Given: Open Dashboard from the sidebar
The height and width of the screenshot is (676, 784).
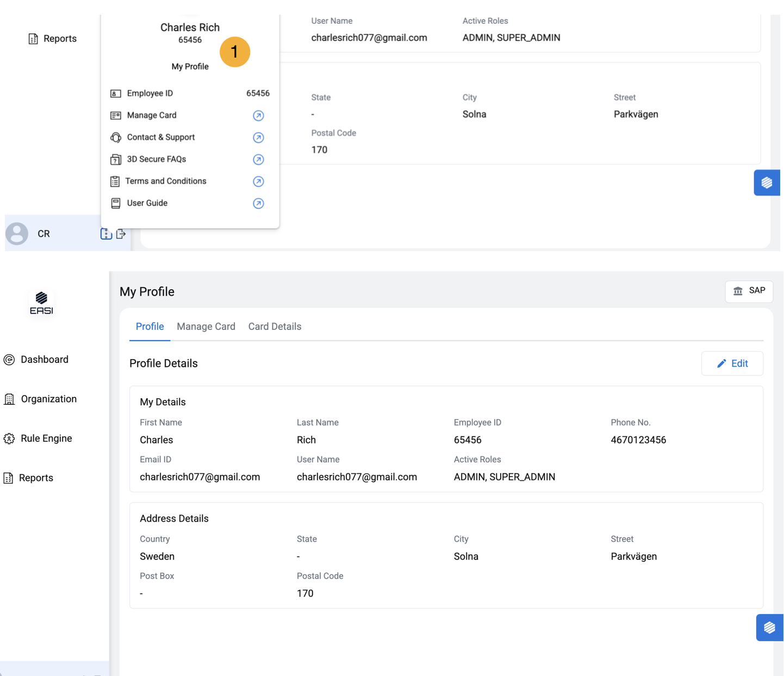Looking at the screenshot, I should pos(44,360).
